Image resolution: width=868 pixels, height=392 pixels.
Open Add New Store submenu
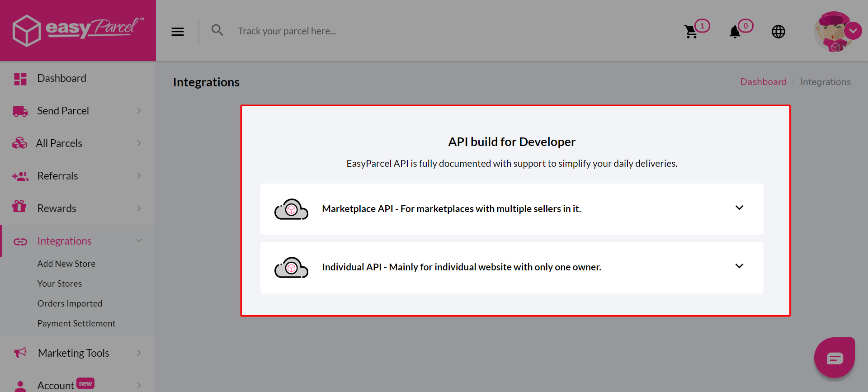point(66,264)
